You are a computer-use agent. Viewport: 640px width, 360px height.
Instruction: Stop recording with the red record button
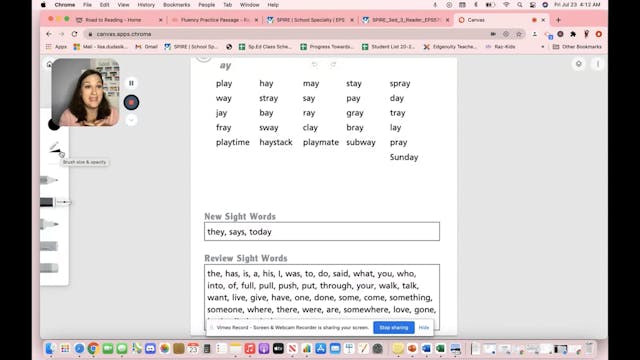pos(131,102)
